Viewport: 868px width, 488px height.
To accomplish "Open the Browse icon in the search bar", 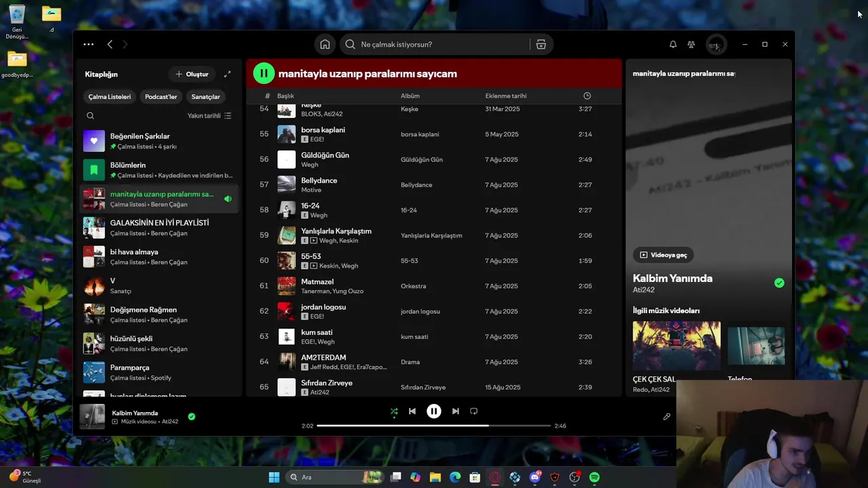I will click(x=541, y=44).
